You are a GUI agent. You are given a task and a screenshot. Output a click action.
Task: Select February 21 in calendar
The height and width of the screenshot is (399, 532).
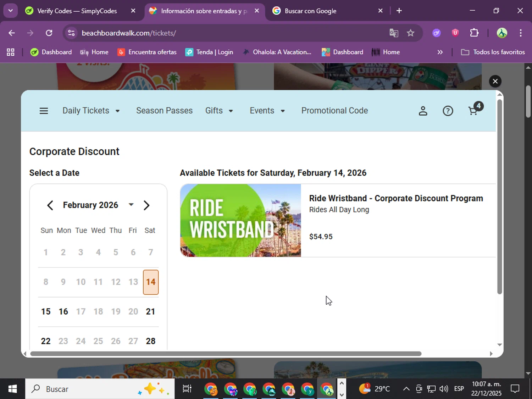coord(151,312)
